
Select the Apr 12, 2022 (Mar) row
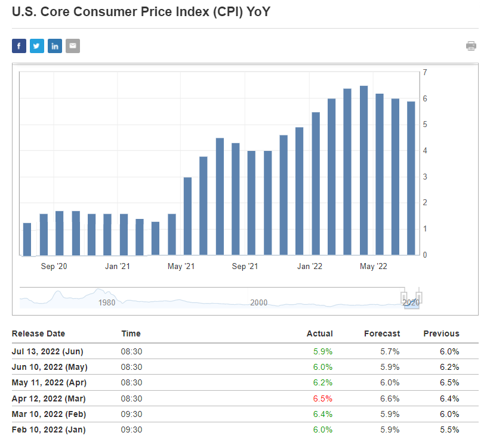click(x=245, y=398)
